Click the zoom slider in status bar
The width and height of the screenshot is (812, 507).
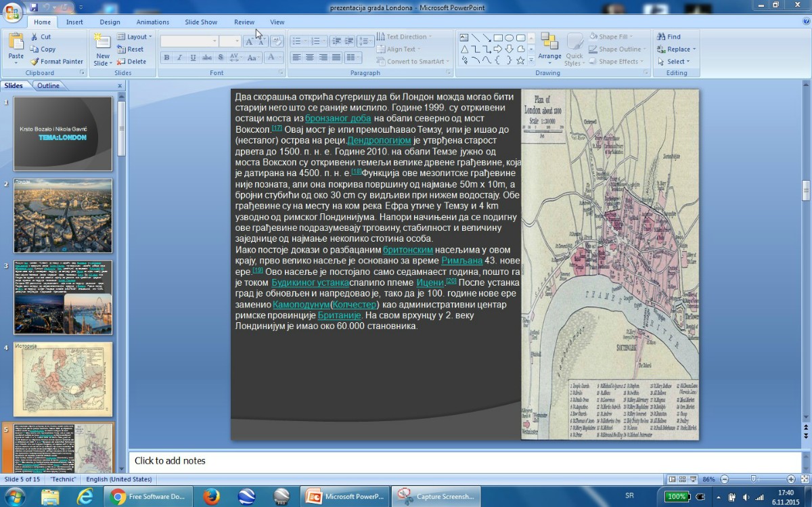[754, 479]
